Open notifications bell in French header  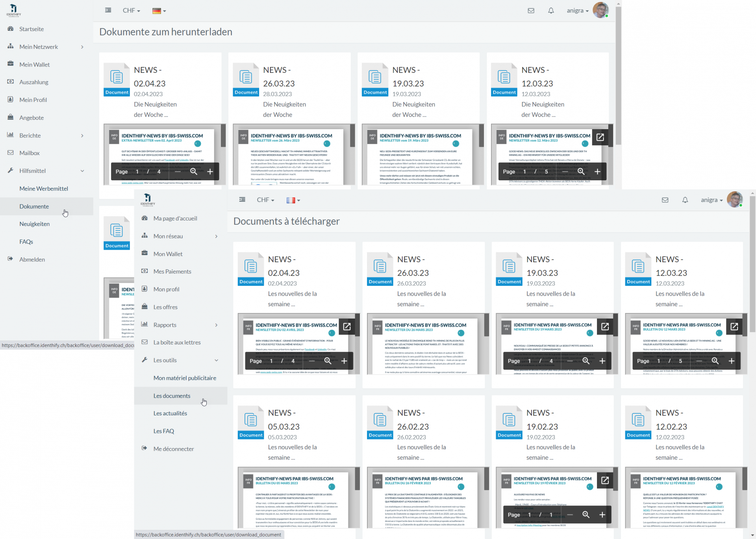(x=685, y=200)
